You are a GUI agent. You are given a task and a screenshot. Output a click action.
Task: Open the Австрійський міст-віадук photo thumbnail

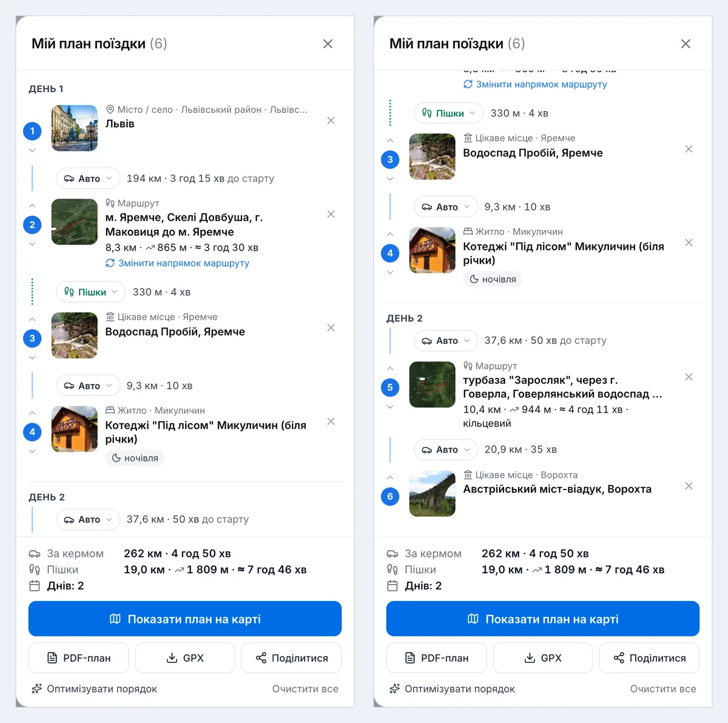433,494
